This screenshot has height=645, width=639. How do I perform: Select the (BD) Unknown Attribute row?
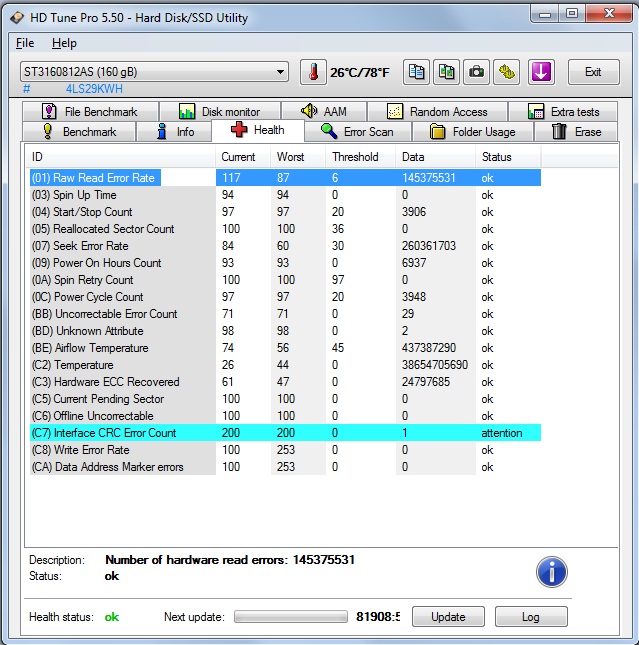pos(285,331)
